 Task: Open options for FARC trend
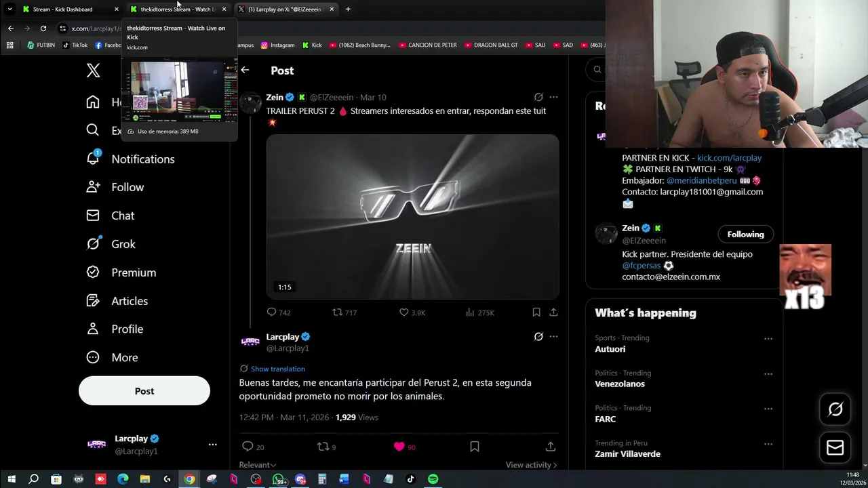pos(768,409)
